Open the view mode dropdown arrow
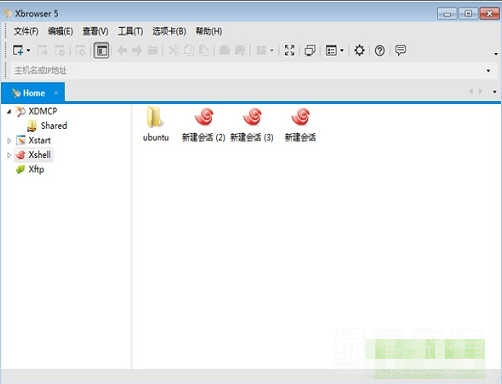Image resolution: width=502 pixels, height=384 pixels. (x=342, y=51)
